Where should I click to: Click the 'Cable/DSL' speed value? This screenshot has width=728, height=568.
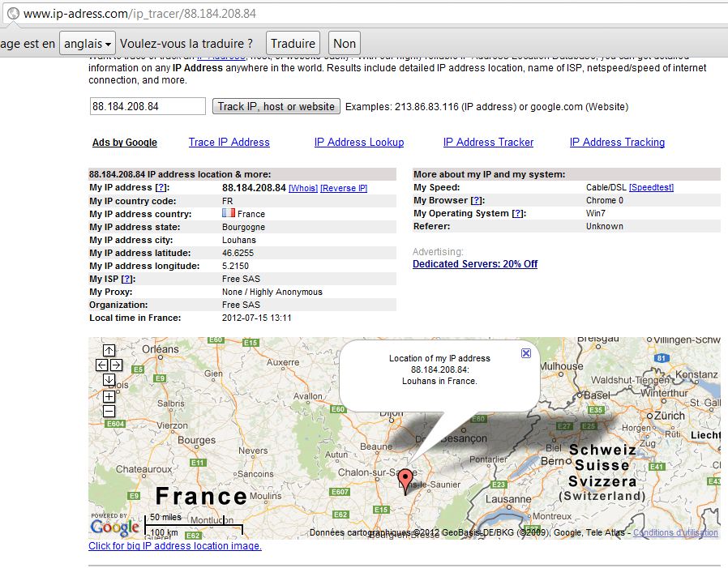(606, 187)
